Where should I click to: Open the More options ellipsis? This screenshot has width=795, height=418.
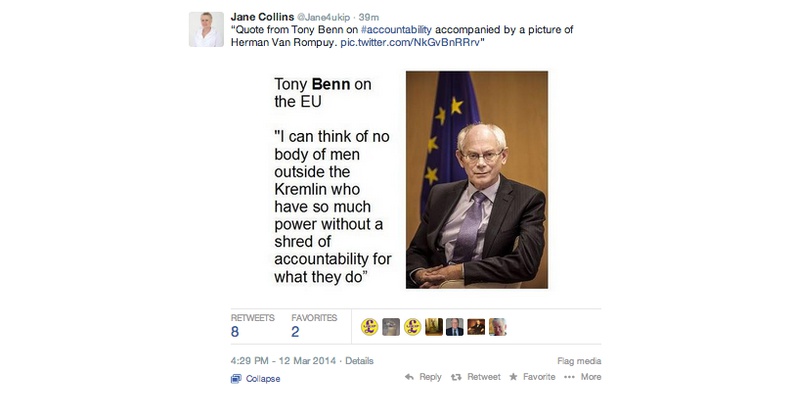click(x=569, y=377)
